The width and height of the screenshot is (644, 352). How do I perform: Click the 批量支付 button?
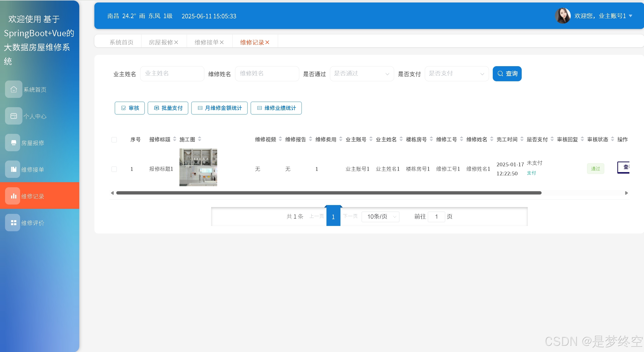coord(168,108)
